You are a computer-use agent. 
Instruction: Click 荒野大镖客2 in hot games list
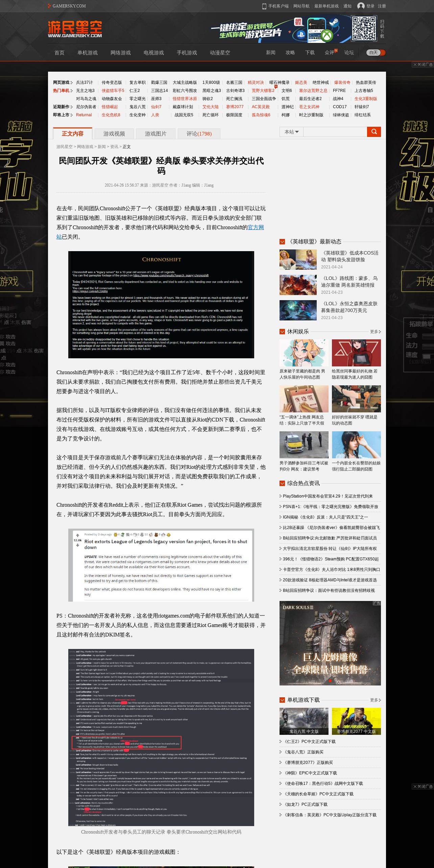[x=263, y=91]
